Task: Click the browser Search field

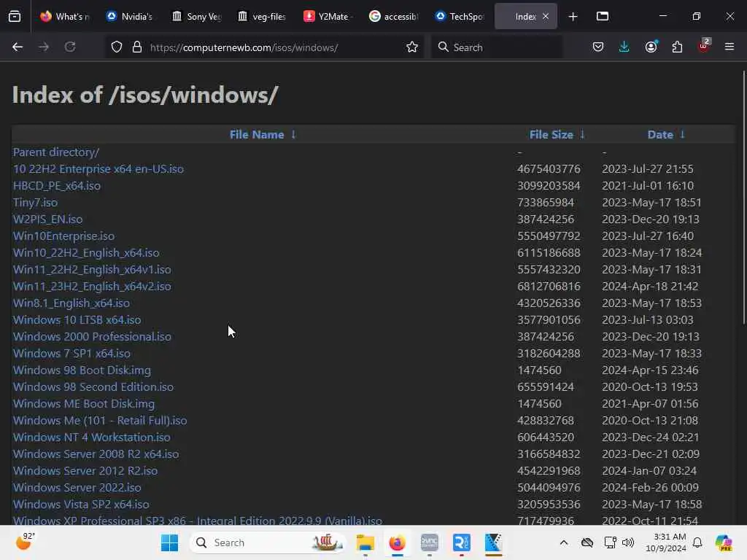Action: click(496, 47)
